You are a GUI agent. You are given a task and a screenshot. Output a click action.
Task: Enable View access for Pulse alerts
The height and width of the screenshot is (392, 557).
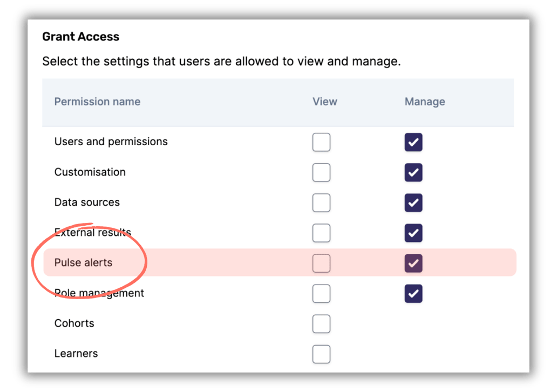pyautogui.click(x=321, y=263)
